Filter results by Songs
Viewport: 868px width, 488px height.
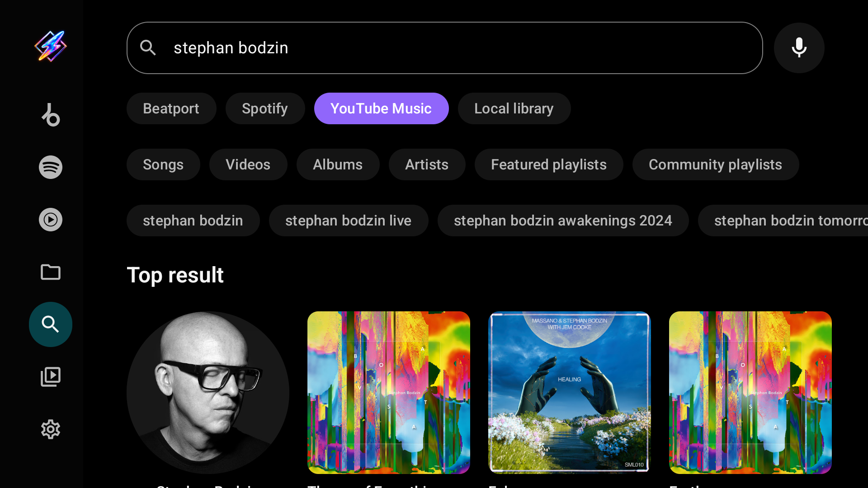(163, 164)
